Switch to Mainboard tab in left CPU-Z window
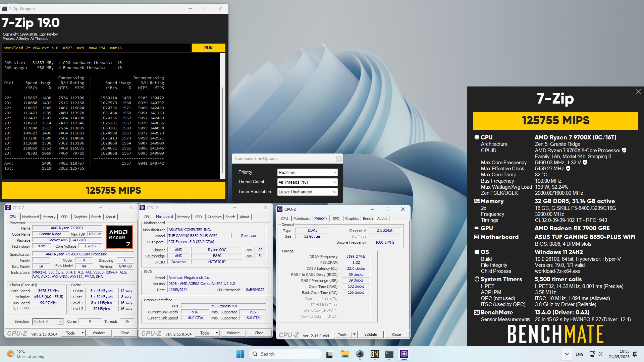 pos(30,217)
